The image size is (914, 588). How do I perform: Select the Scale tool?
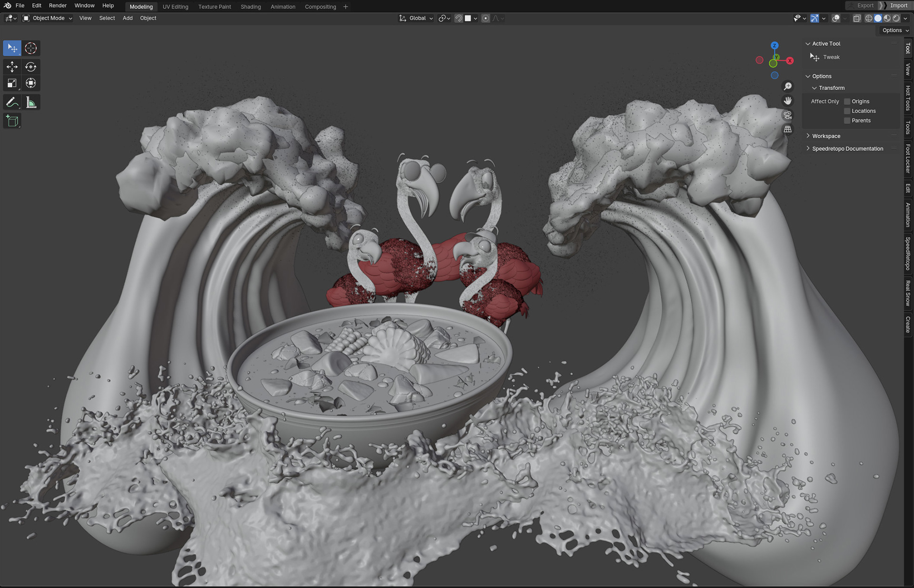pyautogui.click(x=12, y=83)
